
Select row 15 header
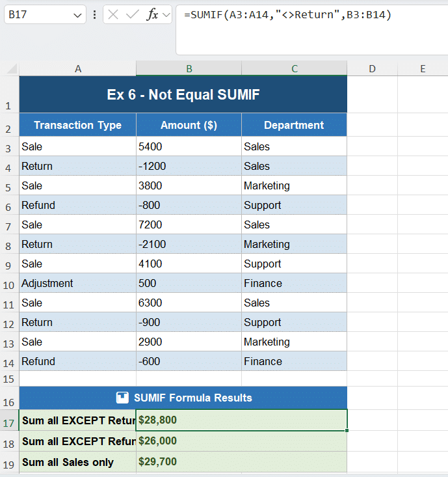click(9, 379)
